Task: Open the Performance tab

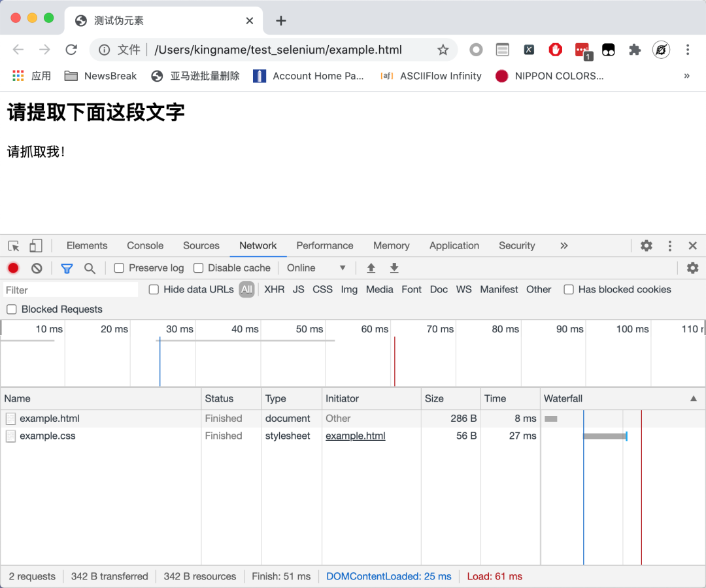Action: pos(325,245)
